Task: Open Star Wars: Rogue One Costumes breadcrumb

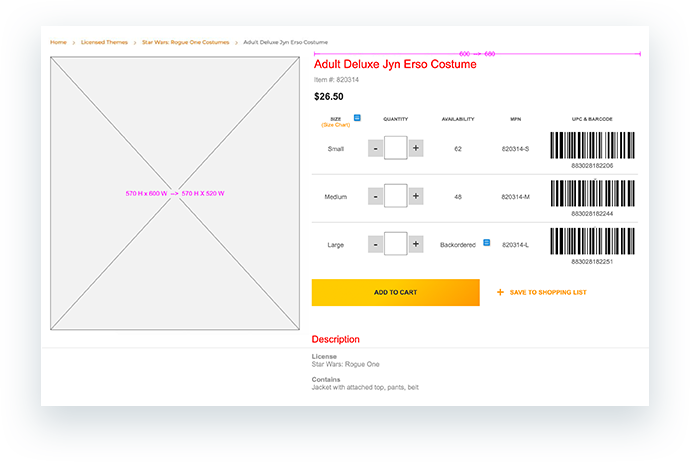Action: [185, 42]
